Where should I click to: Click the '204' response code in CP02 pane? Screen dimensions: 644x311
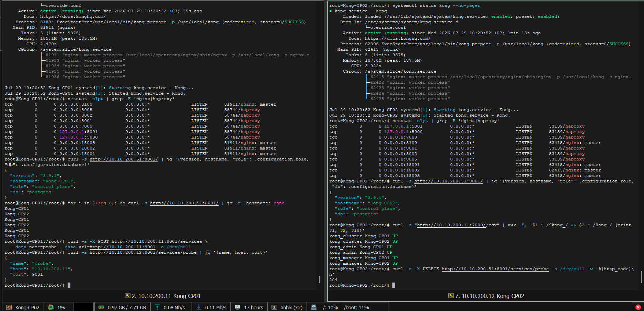point(333,280)
